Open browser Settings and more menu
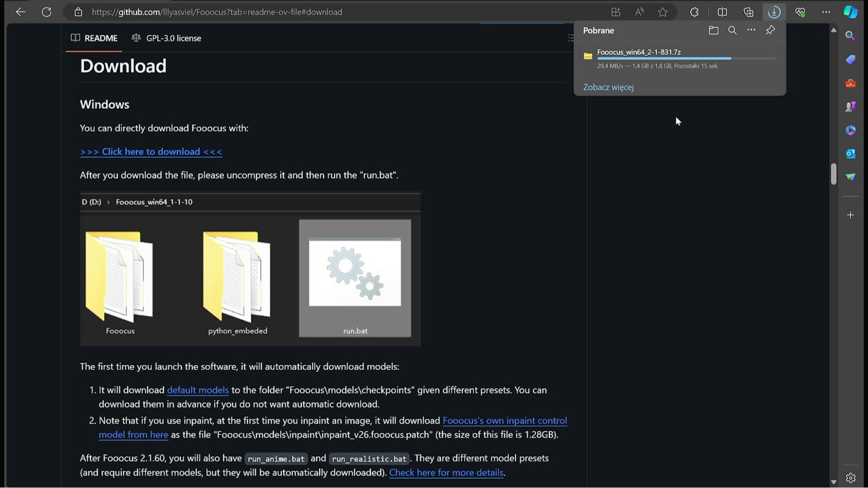 click(826, 12)
